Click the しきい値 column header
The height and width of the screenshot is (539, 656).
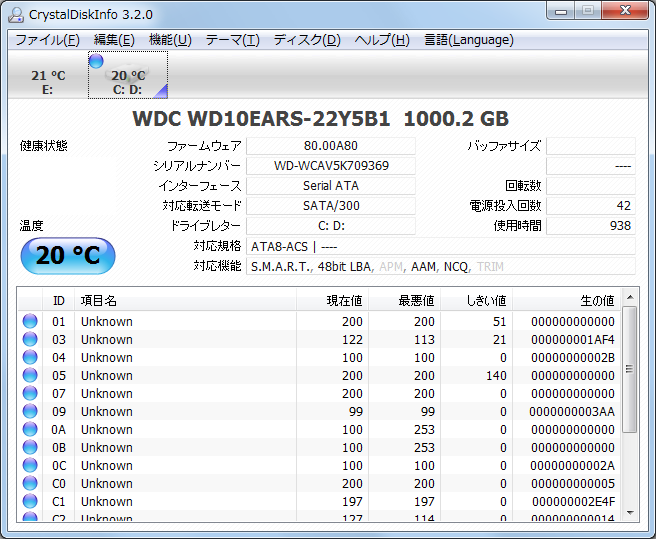coord(477,300)
